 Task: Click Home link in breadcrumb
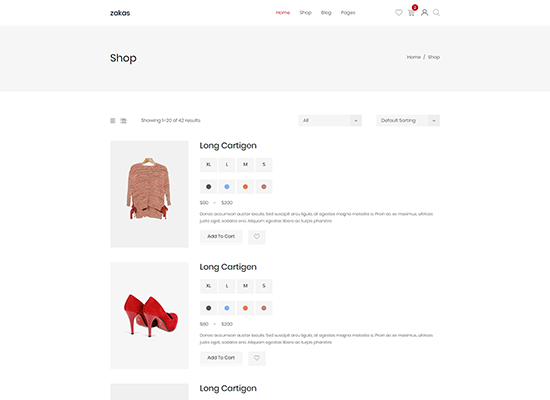pyautogui.click(x=414, y=57)
